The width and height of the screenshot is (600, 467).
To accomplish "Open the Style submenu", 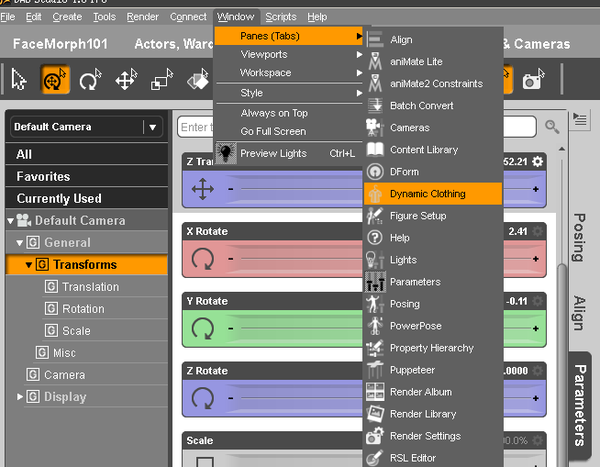I will [x=289, y=93].
